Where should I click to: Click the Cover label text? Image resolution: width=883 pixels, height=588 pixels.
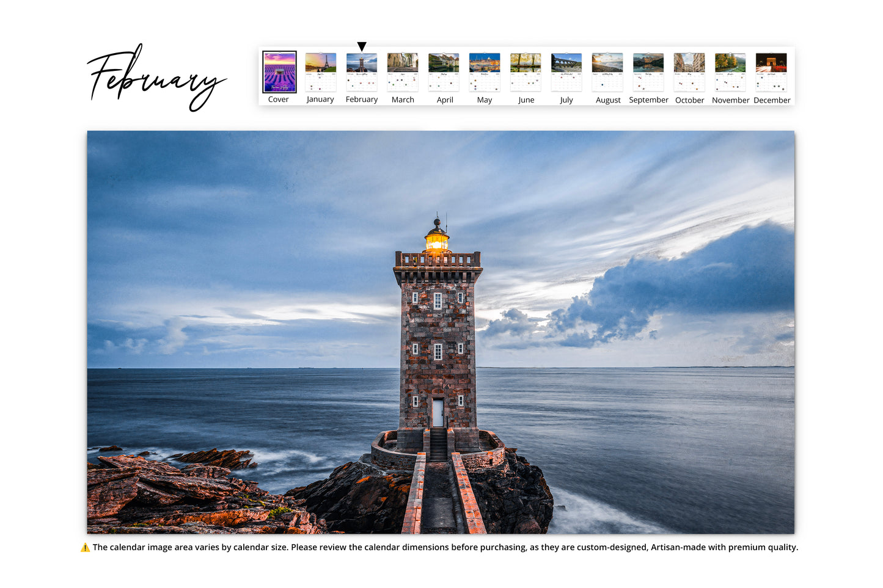[279, 100]
